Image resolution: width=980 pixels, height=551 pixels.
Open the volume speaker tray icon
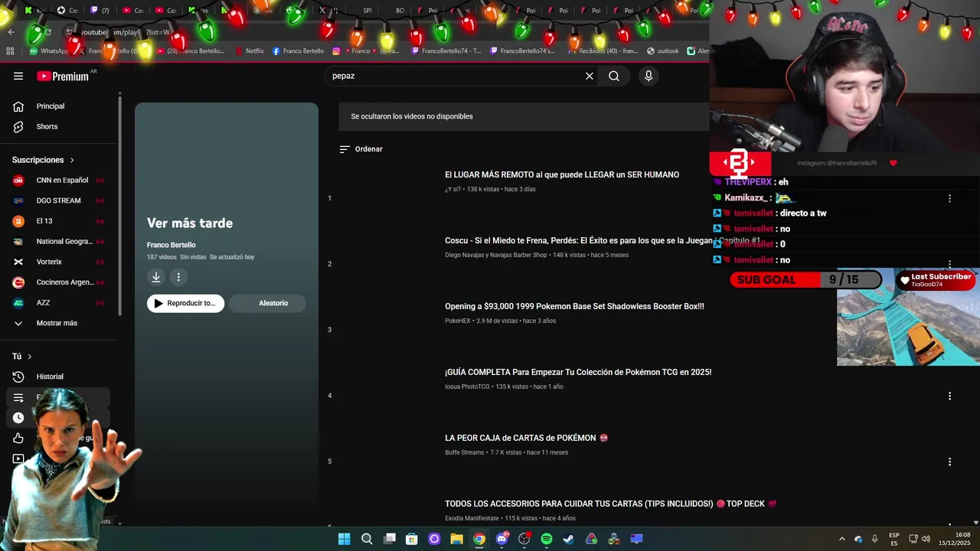(926, 539)
